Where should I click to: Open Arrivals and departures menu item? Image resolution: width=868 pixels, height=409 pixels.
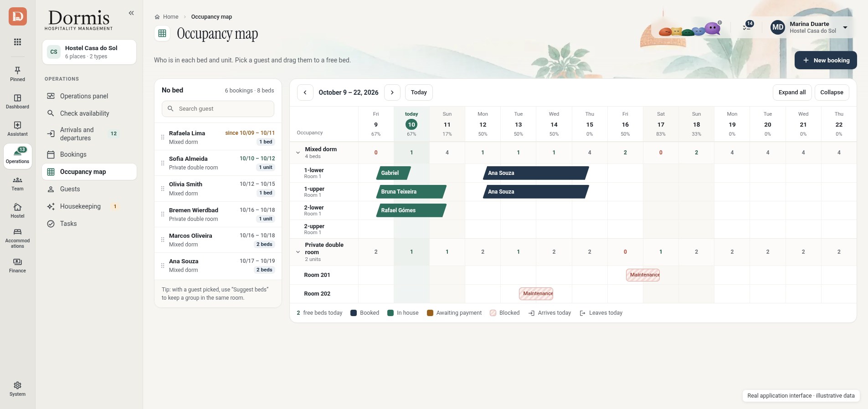click(x=89, y=134)
